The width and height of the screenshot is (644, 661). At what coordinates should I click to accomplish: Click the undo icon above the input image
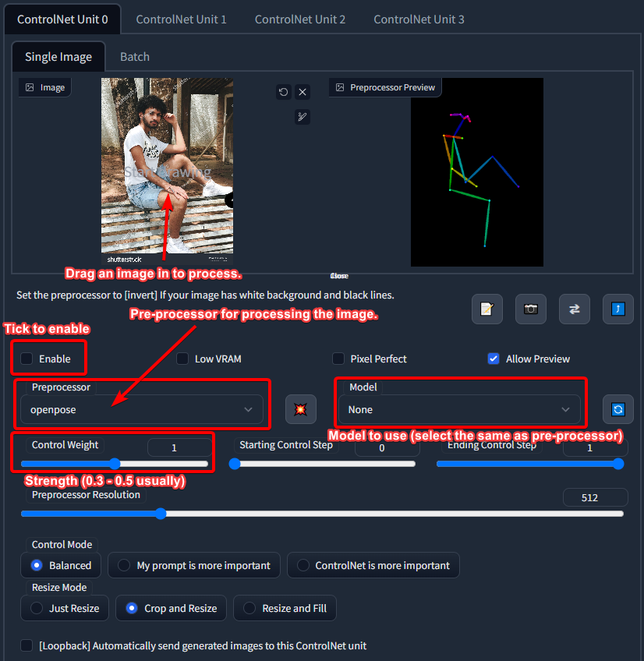(283, 92)
